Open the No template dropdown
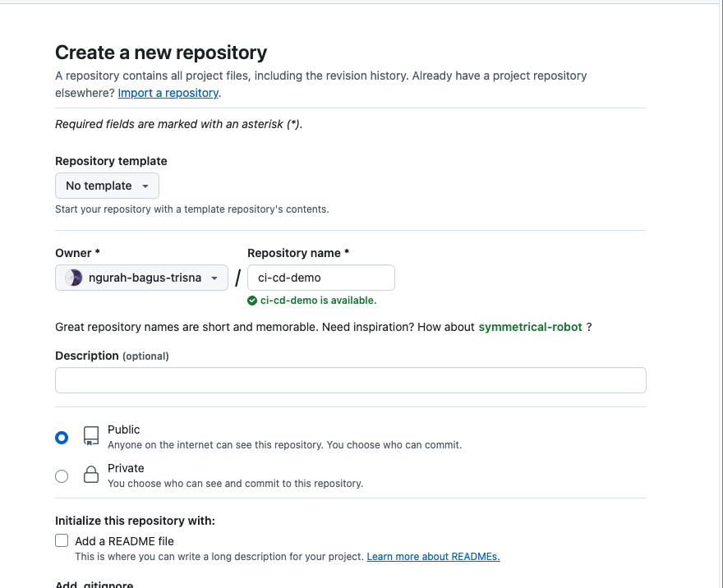The image size is (723, 588). 107,186
